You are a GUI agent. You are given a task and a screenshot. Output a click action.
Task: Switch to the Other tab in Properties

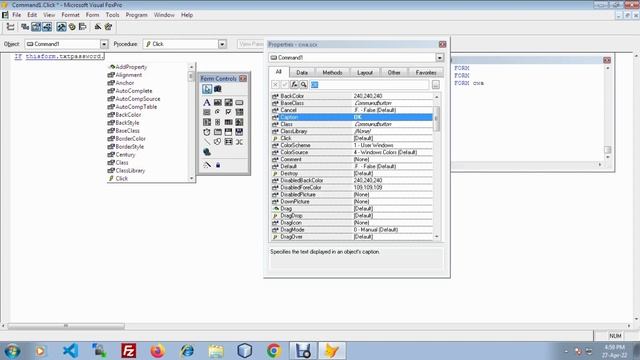(x=394, y=73)
